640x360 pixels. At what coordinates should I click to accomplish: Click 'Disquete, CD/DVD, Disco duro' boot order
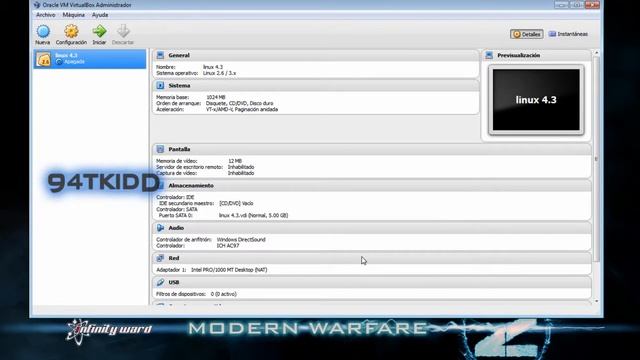240,103
